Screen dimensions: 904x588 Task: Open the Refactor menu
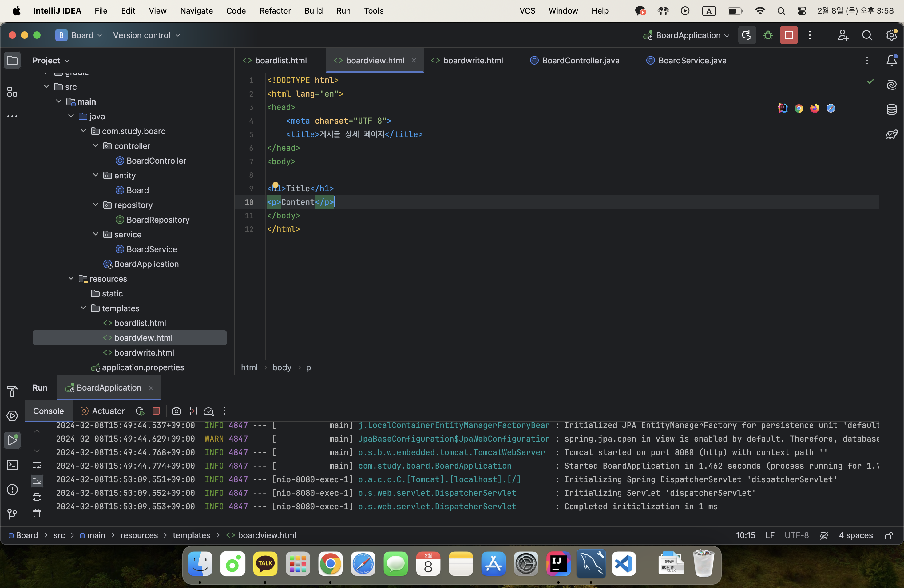(275, 11)
